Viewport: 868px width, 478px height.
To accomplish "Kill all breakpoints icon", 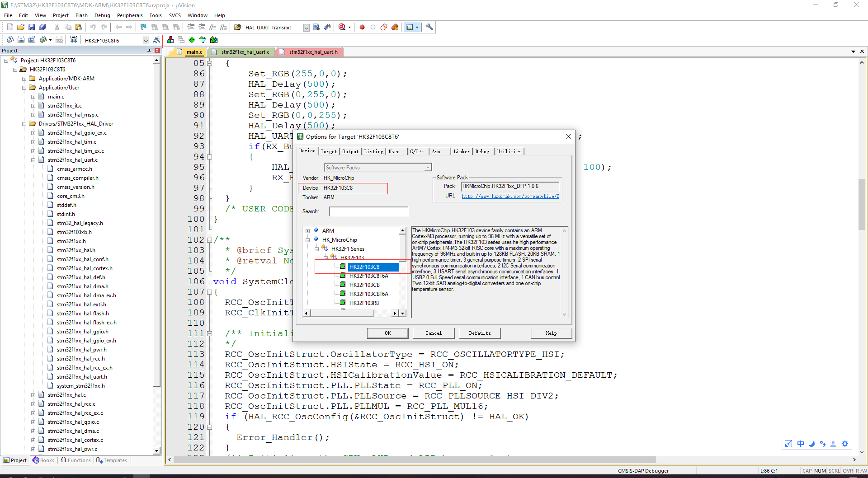I will (395, 27).
